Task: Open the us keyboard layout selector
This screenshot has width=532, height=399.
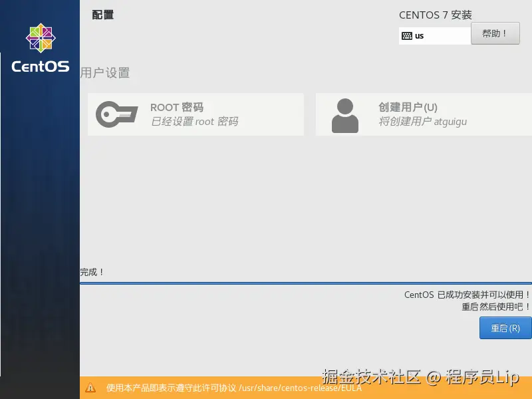Action: [434, 34]
